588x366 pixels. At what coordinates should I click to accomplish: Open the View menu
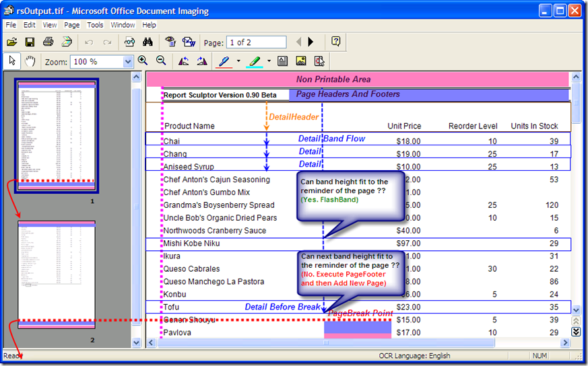pos(49,25)
